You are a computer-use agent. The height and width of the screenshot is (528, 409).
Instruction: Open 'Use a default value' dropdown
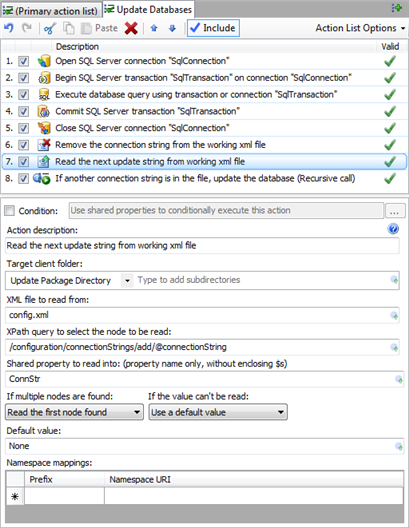(218, 412)
